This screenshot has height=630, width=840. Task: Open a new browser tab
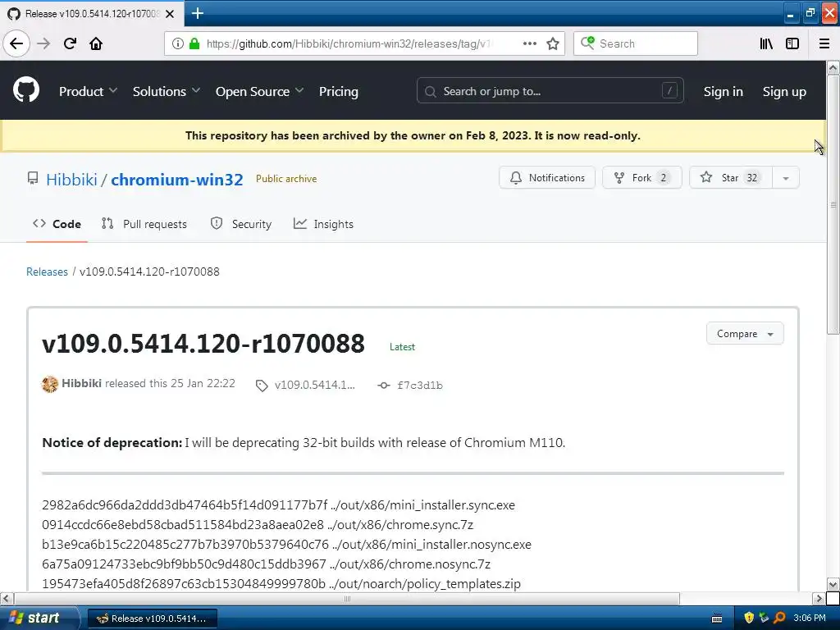point(198,13)
